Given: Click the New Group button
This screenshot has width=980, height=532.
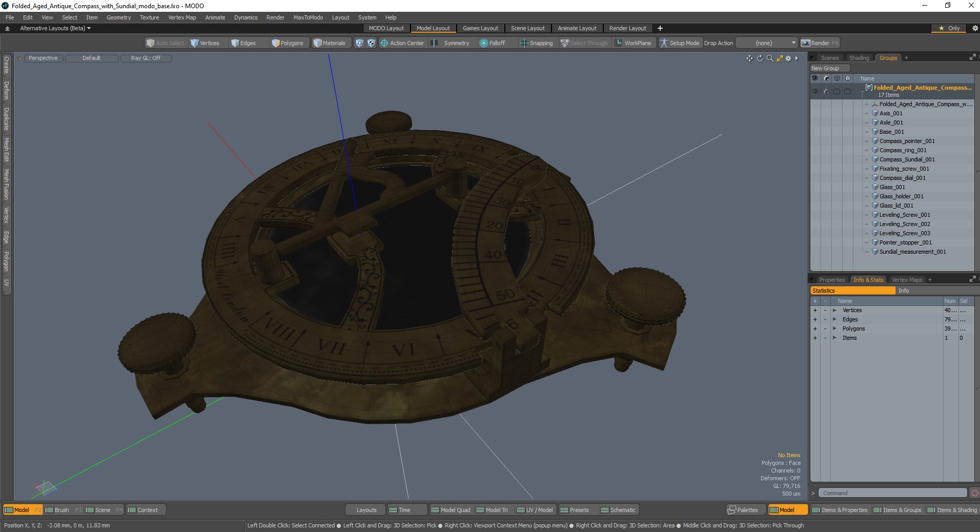Looking at the screenshot, I should 830,68.
